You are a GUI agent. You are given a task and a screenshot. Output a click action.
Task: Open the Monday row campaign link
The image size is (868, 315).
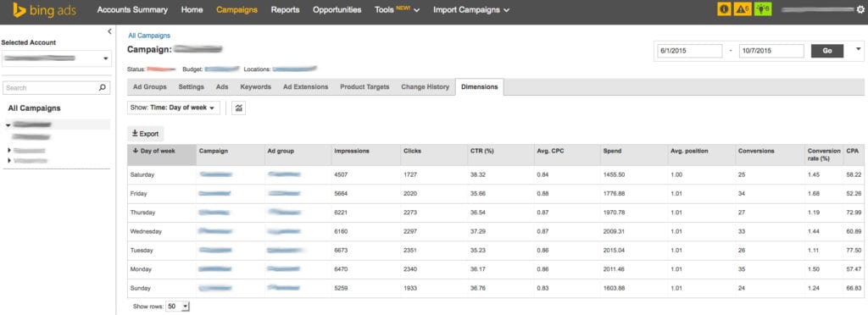tap(215, 269)
